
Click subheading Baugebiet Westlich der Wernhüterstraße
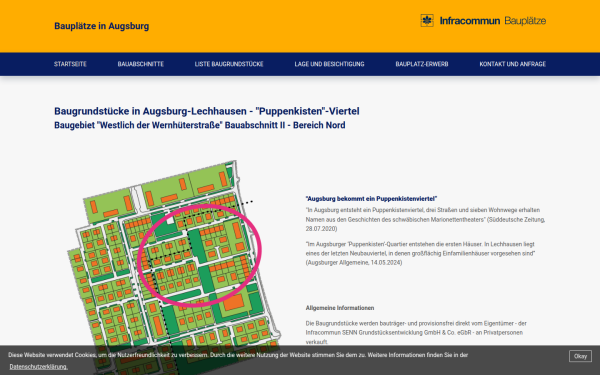coord(200,125)
